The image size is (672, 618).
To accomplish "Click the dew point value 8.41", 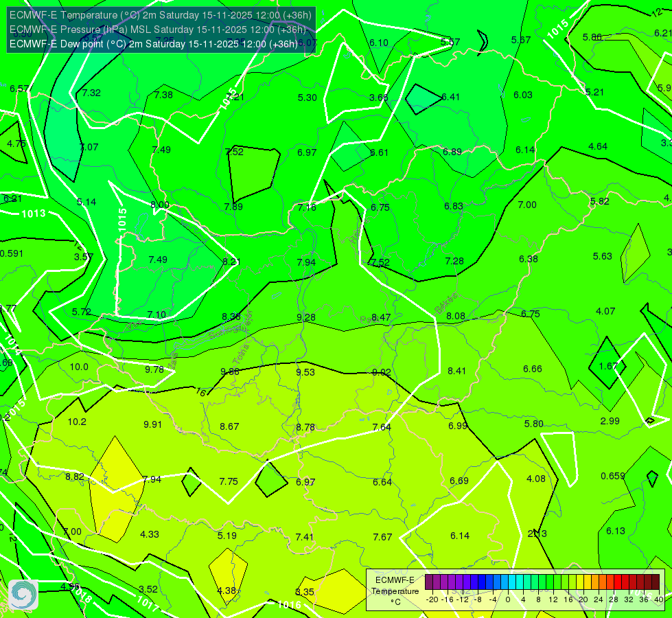I will 456,371.
